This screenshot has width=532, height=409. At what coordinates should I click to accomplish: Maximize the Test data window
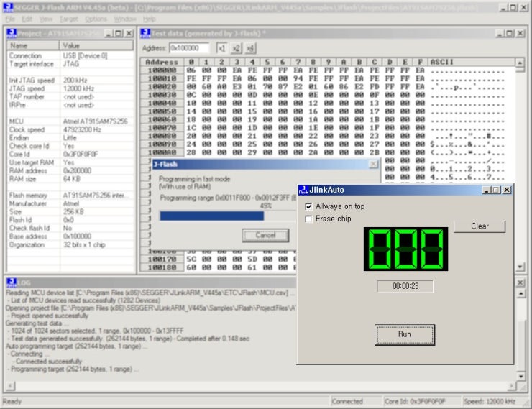click(509, 33)
